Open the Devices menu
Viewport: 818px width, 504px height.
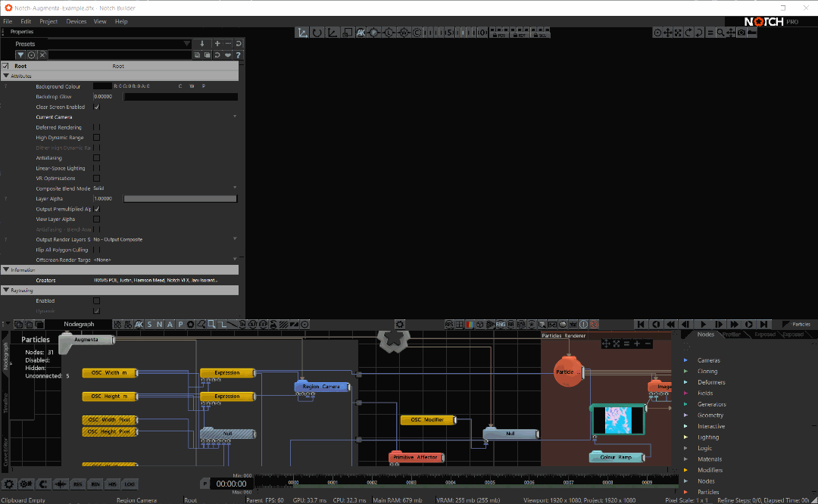[x=76, y=21]
